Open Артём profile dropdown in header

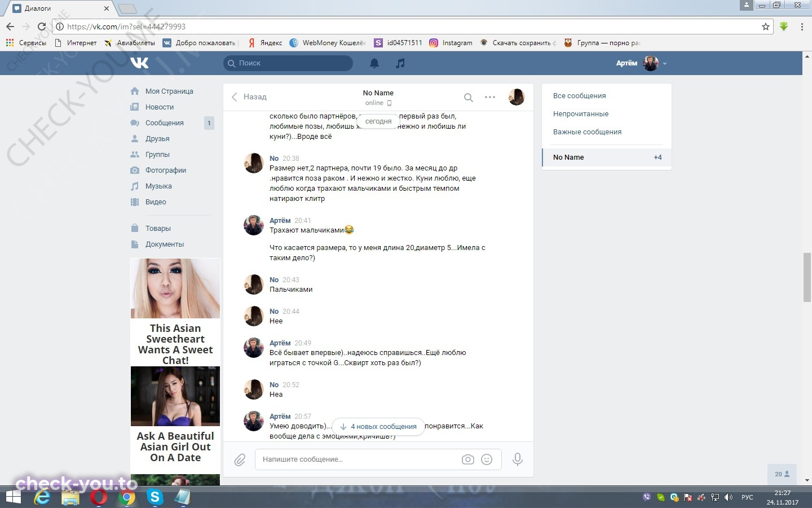tap(642, 63)
